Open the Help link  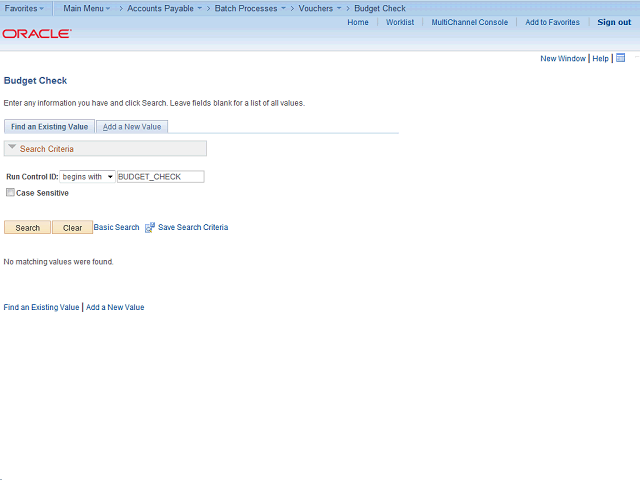600,58
